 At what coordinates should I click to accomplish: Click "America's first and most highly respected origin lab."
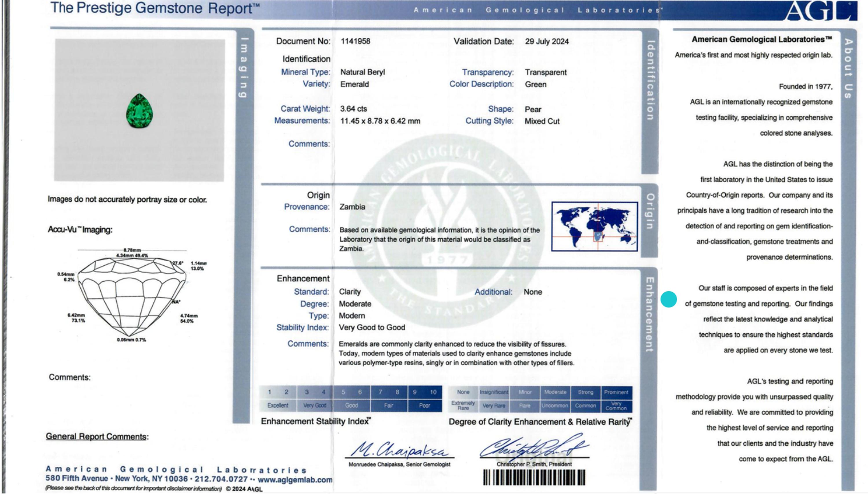pyautogui.click(x=754, y=55)
